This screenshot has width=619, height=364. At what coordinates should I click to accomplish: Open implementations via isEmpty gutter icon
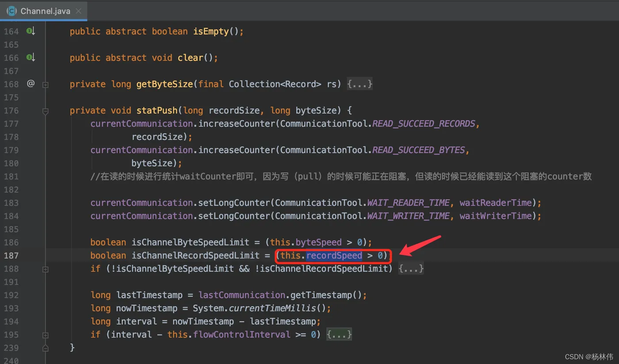[31, 31]
